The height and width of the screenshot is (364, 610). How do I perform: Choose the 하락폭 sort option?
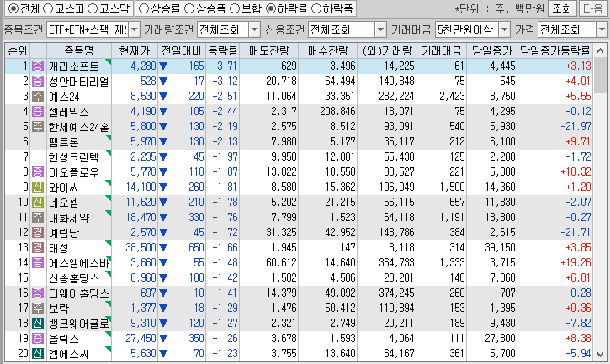316,8
